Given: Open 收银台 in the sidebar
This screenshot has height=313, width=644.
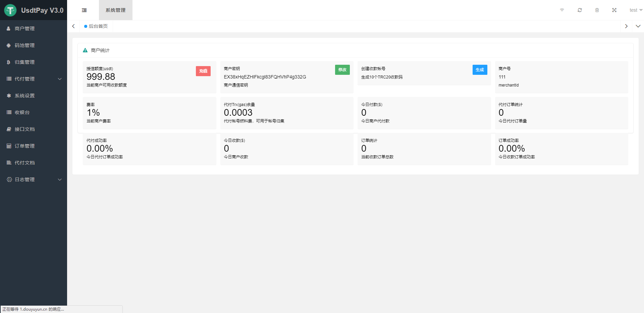Looking at the screenshot, I should [34, 112].
